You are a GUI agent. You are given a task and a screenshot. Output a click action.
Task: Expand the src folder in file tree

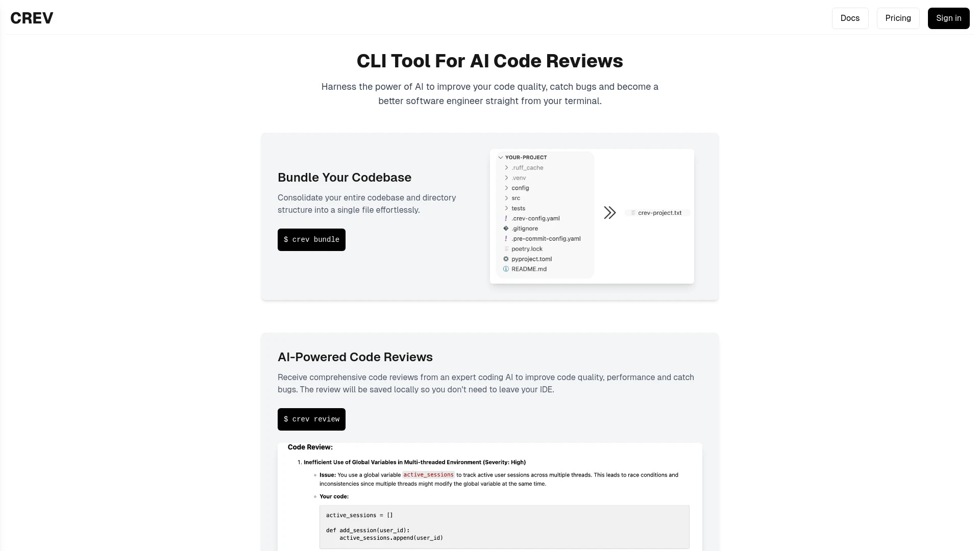(506, 198)
